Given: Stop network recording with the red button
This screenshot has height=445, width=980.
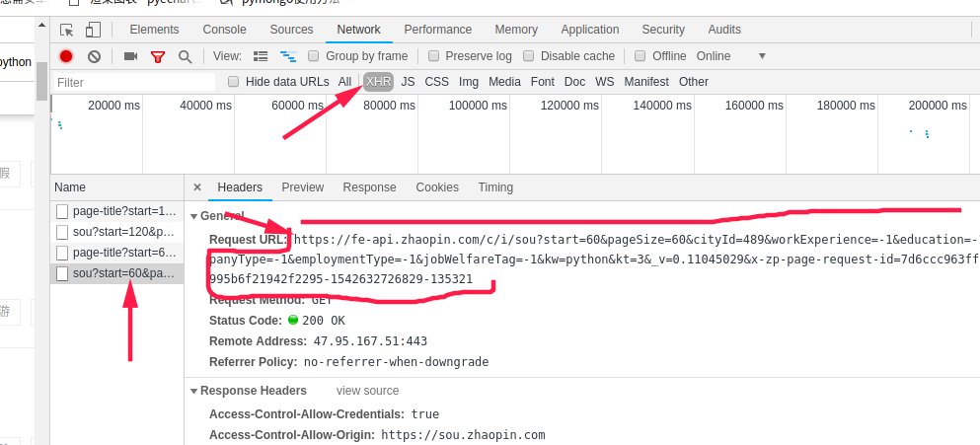Looking at the screenshot, I should [x=66, y=56].
